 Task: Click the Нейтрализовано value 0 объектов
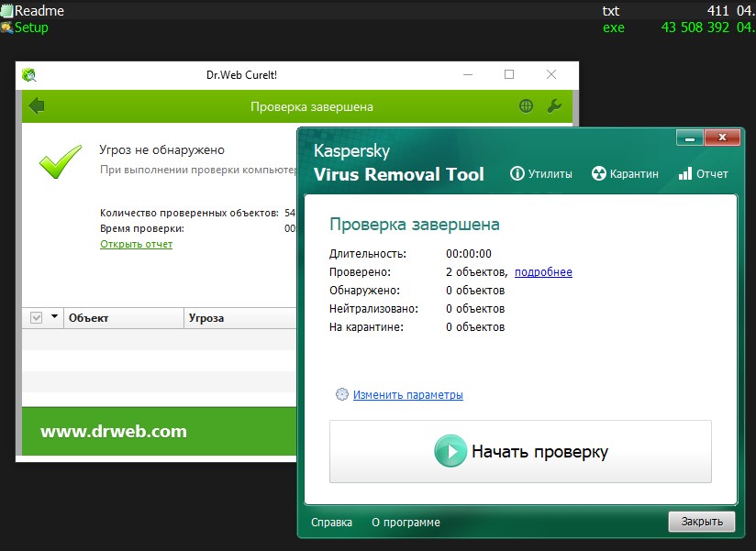click(x=475, y=309)
